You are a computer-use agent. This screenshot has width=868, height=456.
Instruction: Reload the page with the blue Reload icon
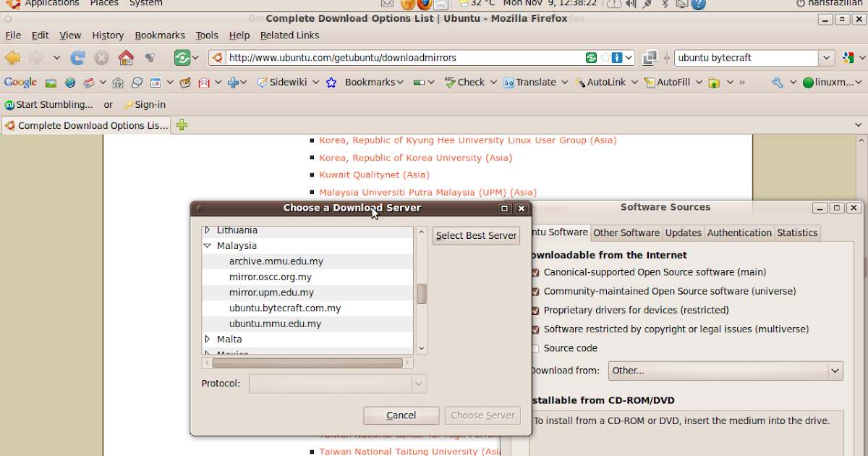(x=77, y=57)
